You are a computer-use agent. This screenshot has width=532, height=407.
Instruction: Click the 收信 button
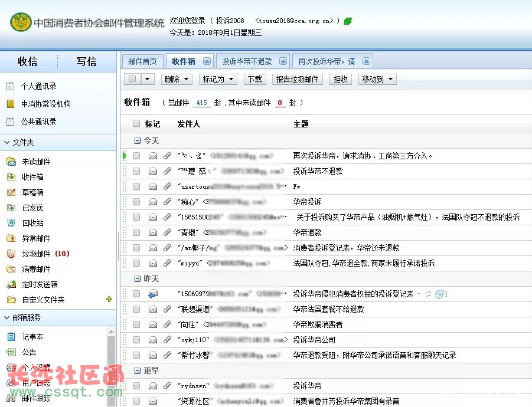tap(28, 61)
